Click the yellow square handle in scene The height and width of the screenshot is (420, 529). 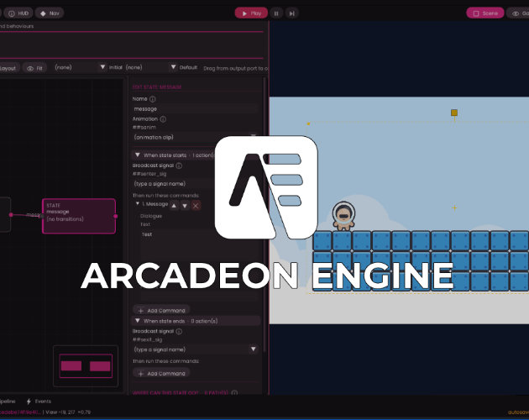point(454,113)
